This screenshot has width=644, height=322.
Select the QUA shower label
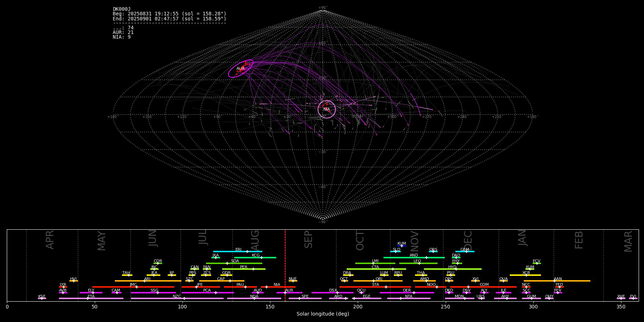pyautogui.click(x=503, y=279)
